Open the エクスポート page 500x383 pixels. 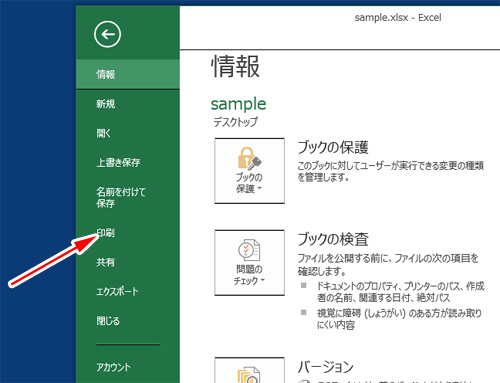[x=128, y=292]
